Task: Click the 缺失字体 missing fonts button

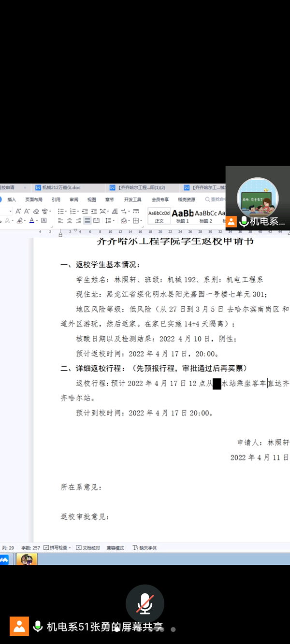Action: click(x=145, y=548)
